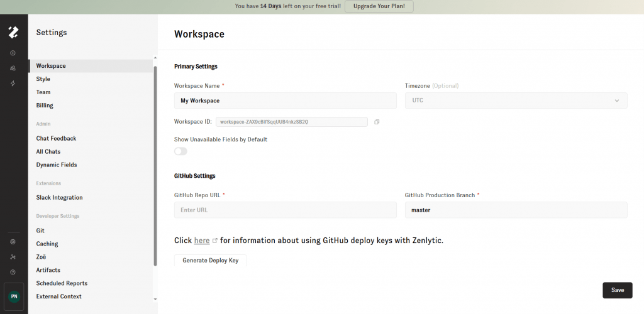Image resolution: width=644 pixels, height=314 pixels.
Task: Follow the 'here' deploy keys link
Action: pos(202,241)
